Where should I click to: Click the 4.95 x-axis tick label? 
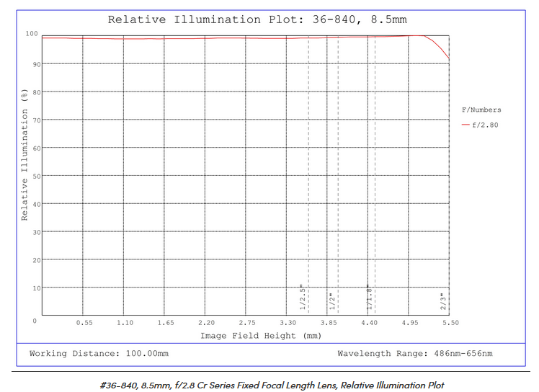[x=410, y=323]
